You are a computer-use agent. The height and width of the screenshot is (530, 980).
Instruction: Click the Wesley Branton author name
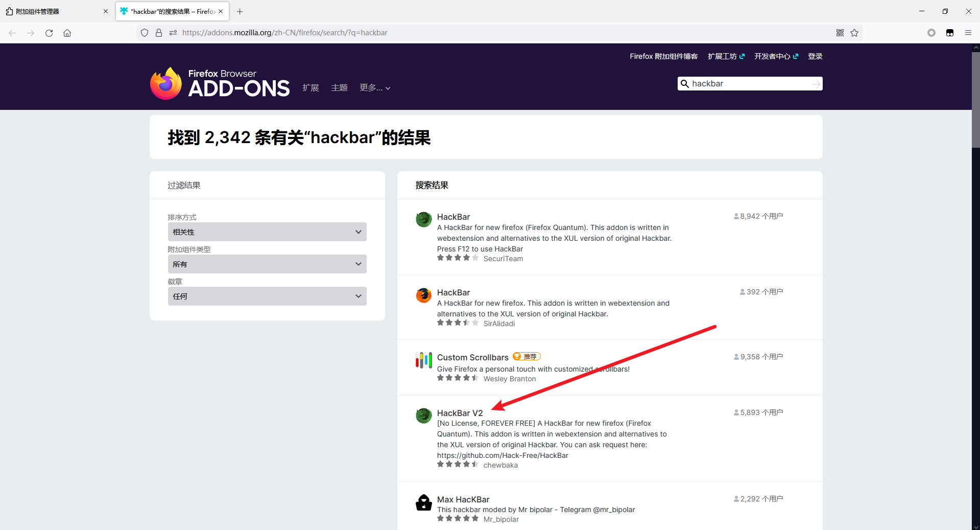point(510,379)
